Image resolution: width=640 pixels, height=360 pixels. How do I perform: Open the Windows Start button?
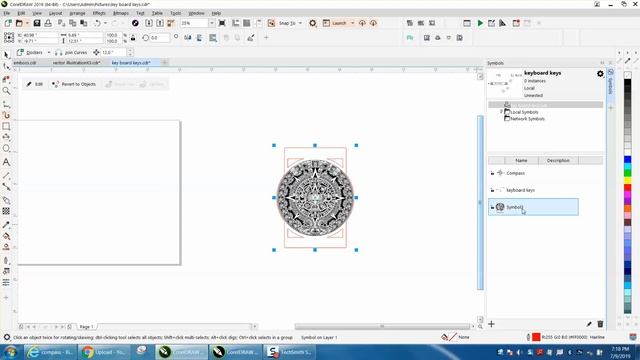11,352
